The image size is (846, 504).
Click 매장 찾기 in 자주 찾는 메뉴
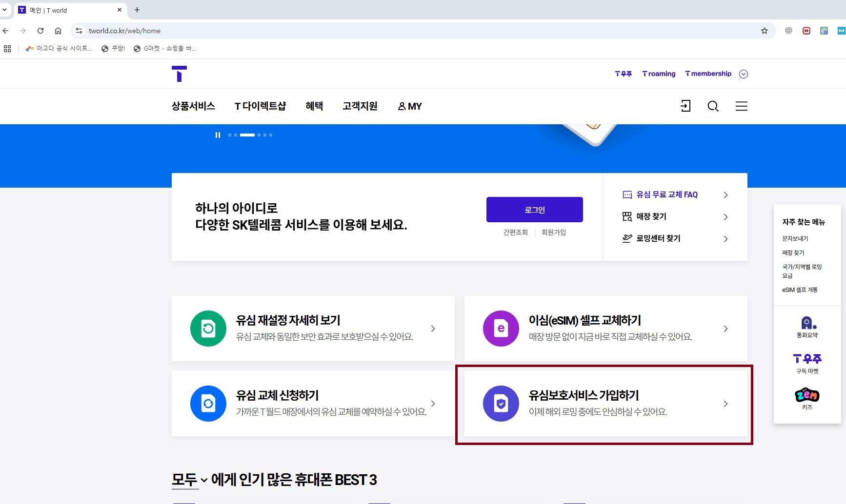click(x=793, y=252)
